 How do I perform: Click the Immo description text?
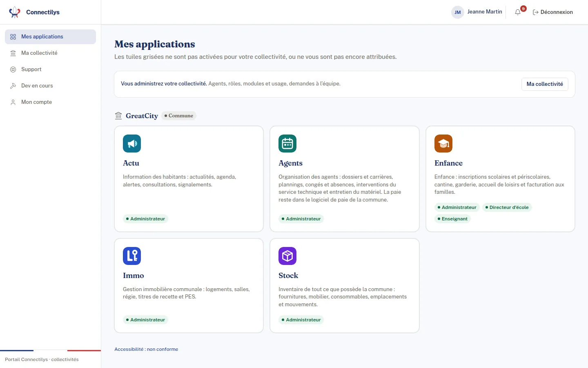point(186,293)
